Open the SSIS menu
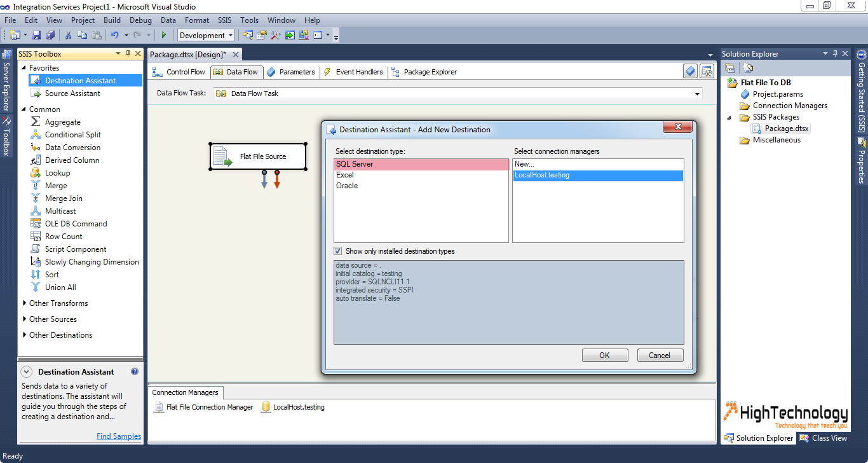 coord(225,20)
